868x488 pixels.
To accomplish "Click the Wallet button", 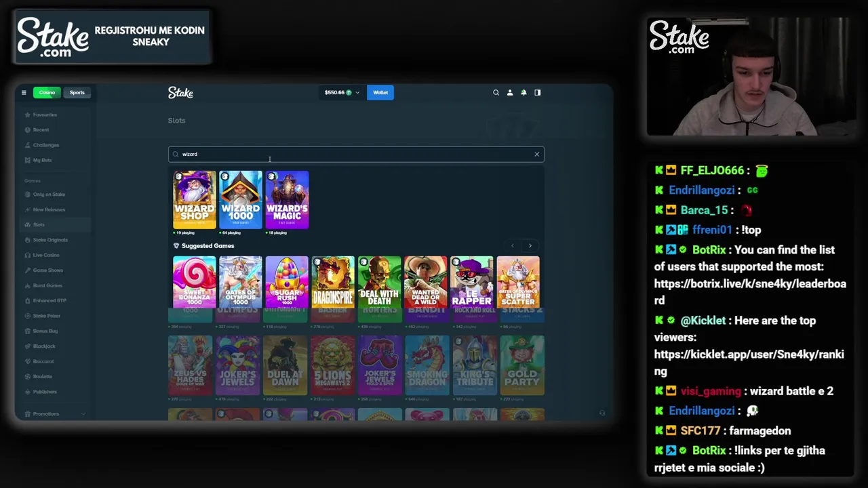I will tap(380, 93).
